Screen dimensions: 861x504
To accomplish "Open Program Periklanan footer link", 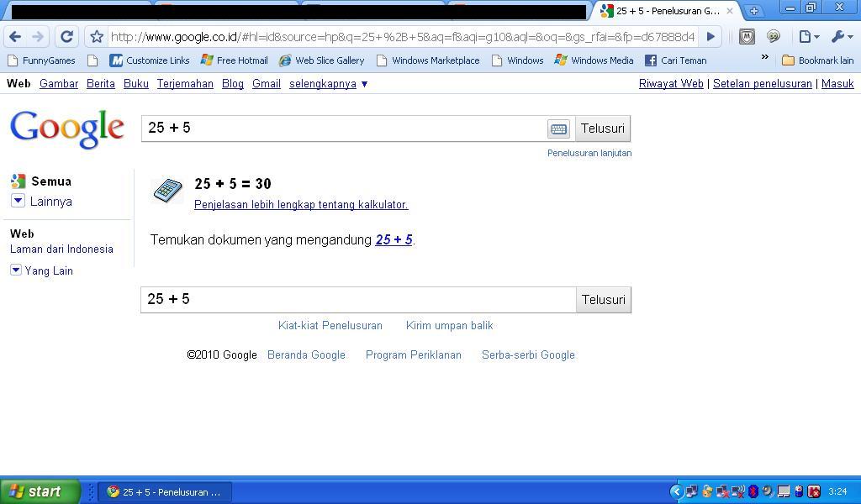I will (x=414, y=354).
